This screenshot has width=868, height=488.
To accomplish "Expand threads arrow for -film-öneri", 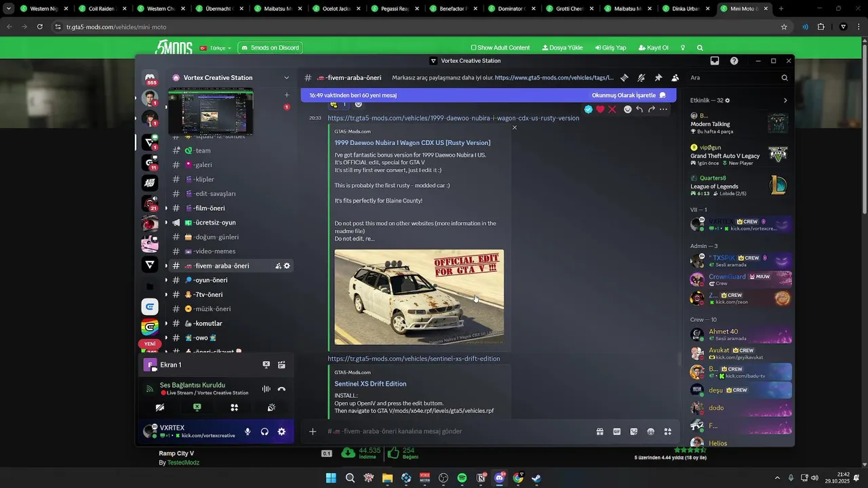I will 166,208.
